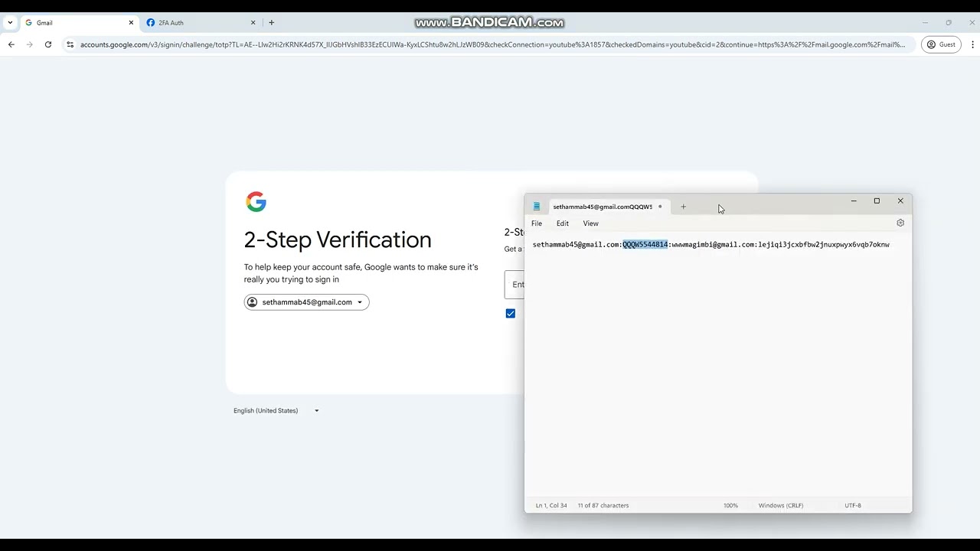Open Notepad settings gear icon
This screenshot has height=551, width=980.
tap(900, 223)
